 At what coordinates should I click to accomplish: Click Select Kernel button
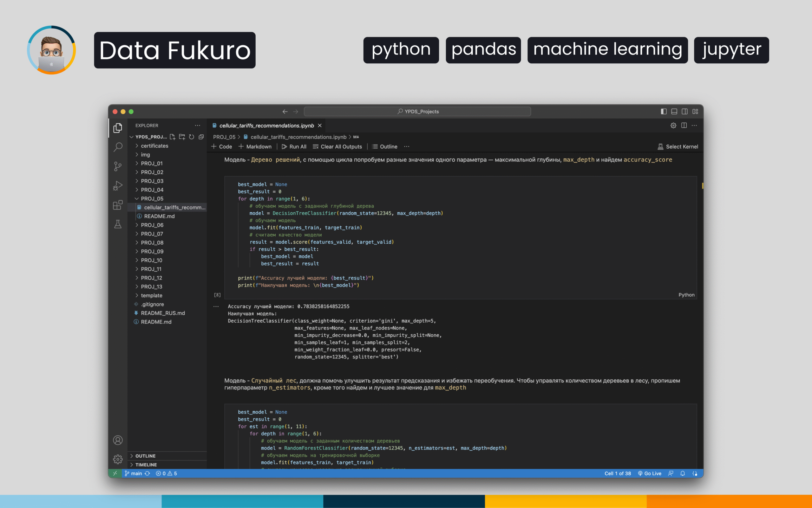678,146
